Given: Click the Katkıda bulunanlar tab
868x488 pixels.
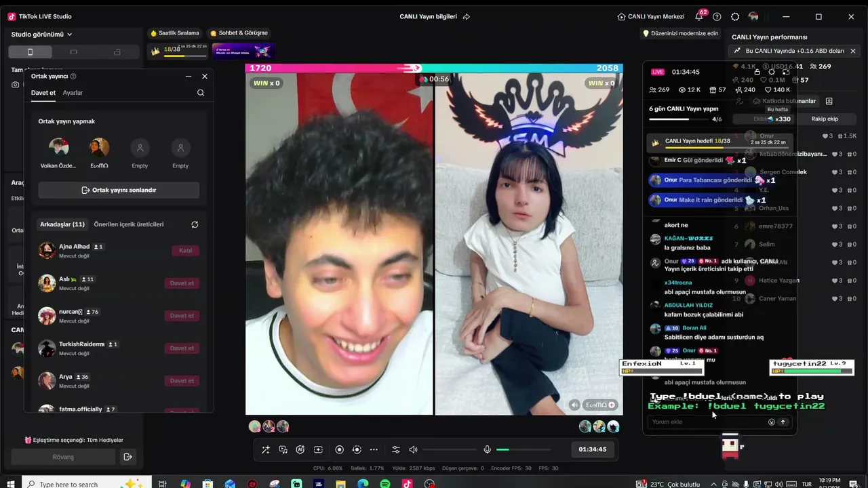Looking at the screenshot, I should [784, 101].
